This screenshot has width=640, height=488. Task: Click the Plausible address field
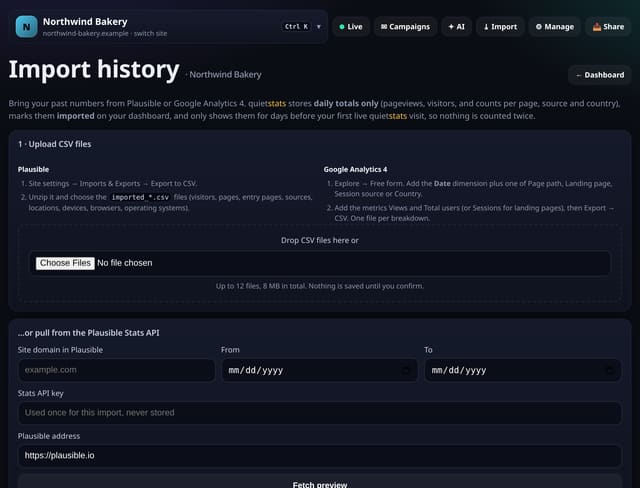click(x=320, y=455)
